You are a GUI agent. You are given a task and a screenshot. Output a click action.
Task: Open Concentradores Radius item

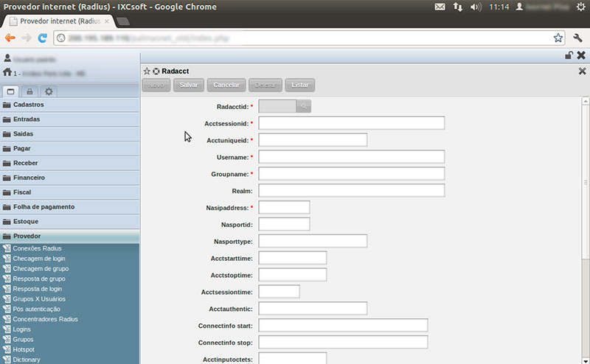pyautogui.click(x=45, y=319)
